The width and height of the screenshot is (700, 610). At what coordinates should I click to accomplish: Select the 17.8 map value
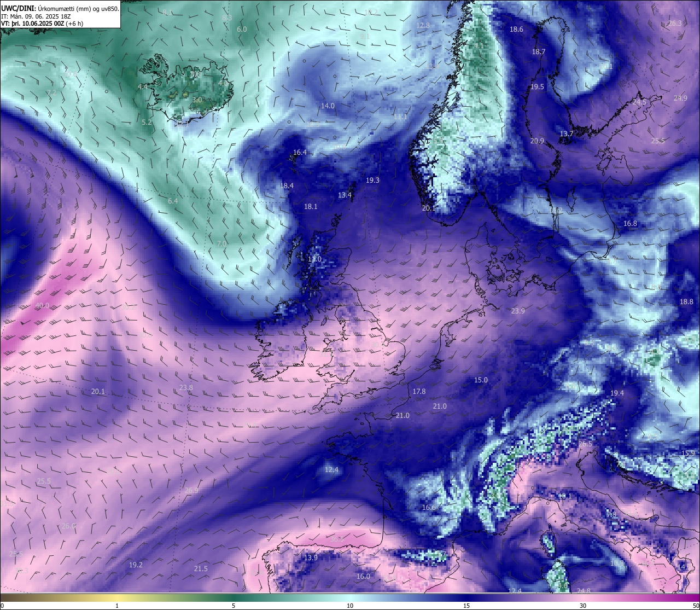(419, 392)
